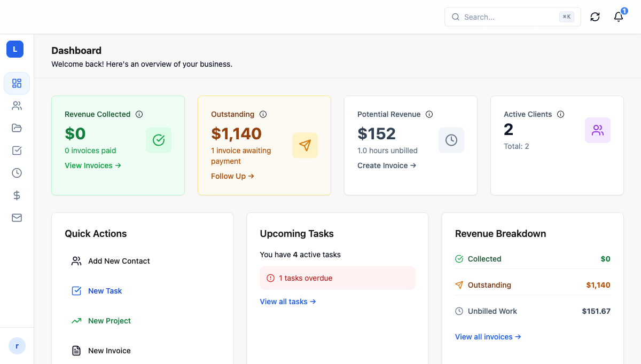Open Tasks via the checkmark sidebar icon
Viewport: 641px width, 364px height.
tap(17, 151)
